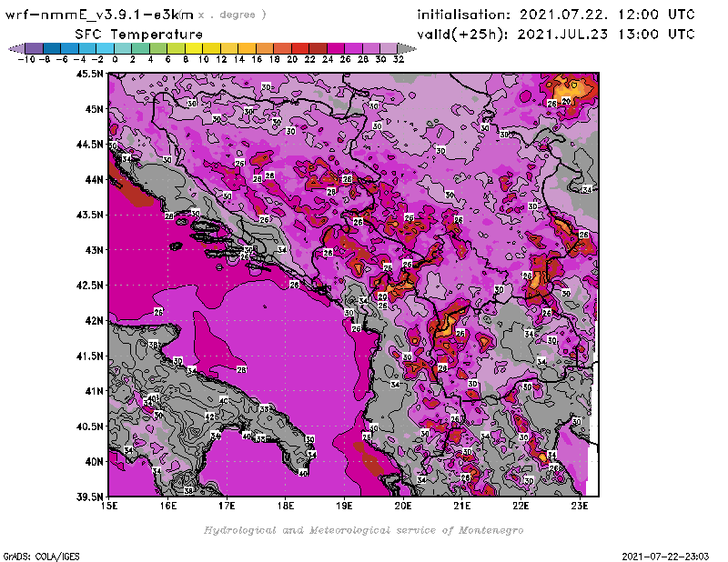Click the left arrow end below -10
Viewport: 728px width, 562px height.
pos(16,48)
